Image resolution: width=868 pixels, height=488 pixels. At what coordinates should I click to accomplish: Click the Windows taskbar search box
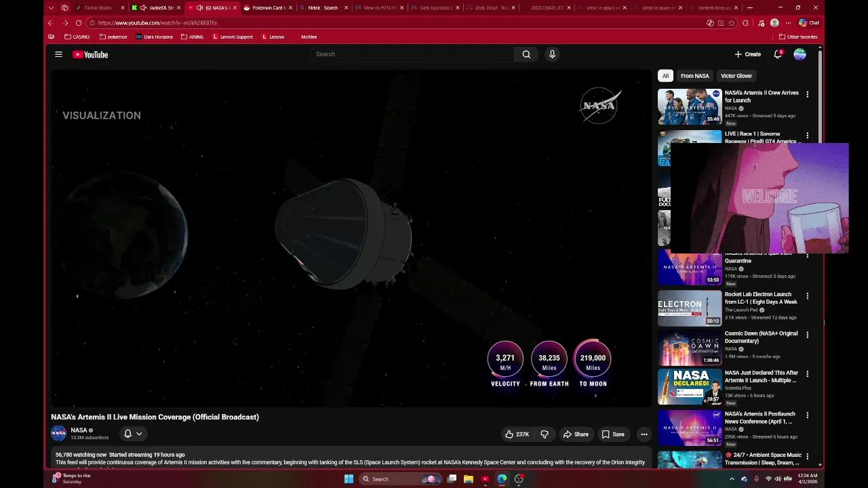coord(401,479)
